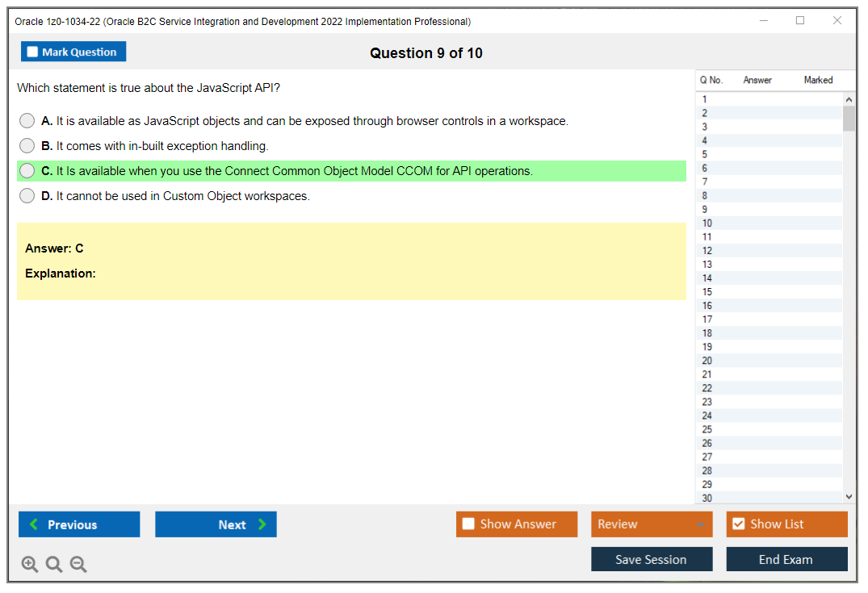Enable the Show Answer checkbox

(x=468, y=524)
